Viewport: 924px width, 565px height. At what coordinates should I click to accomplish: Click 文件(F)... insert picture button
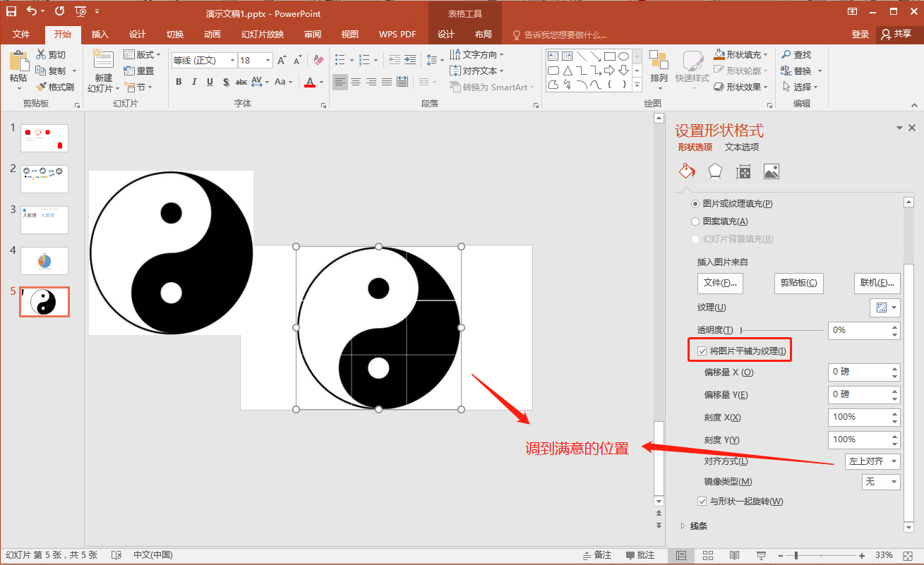coord(720,283)
